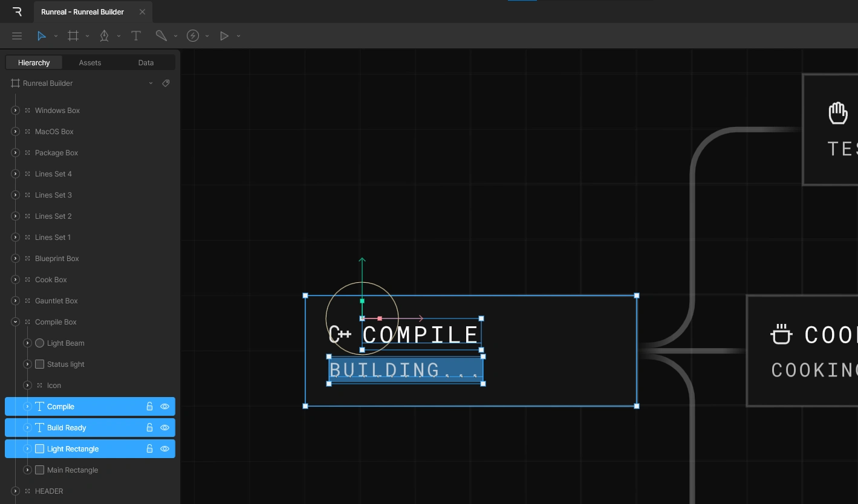Switch to the Data tab
The height and width of the screenshot is (504, 858).
click(x=146, y=63)
